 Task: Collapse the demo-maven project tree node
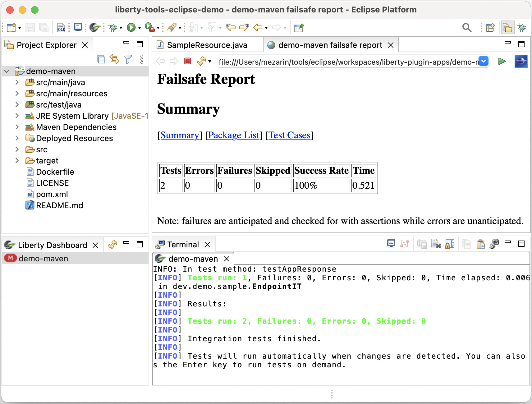(x=7, y=71)
